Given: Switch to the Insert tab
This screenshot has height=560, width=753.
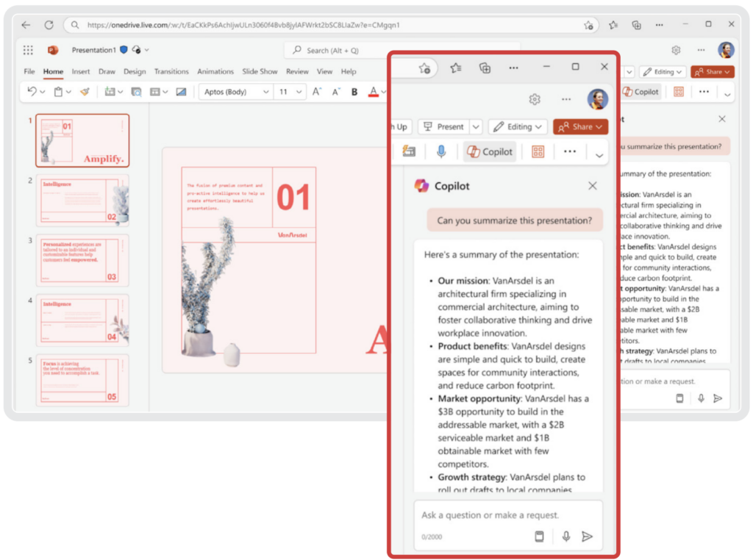Looking at the screenshot, I should [x=81, y=71].
